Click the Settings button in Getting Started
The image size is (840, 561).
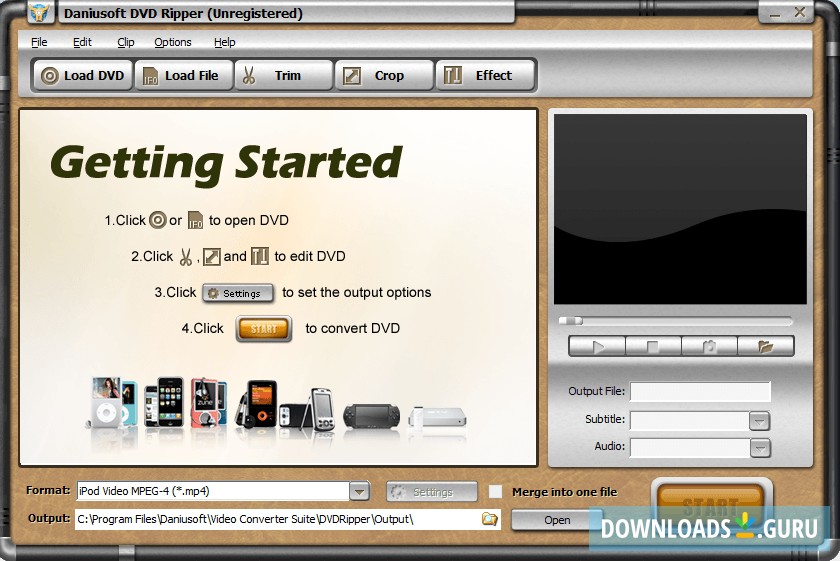coord(238,293)
